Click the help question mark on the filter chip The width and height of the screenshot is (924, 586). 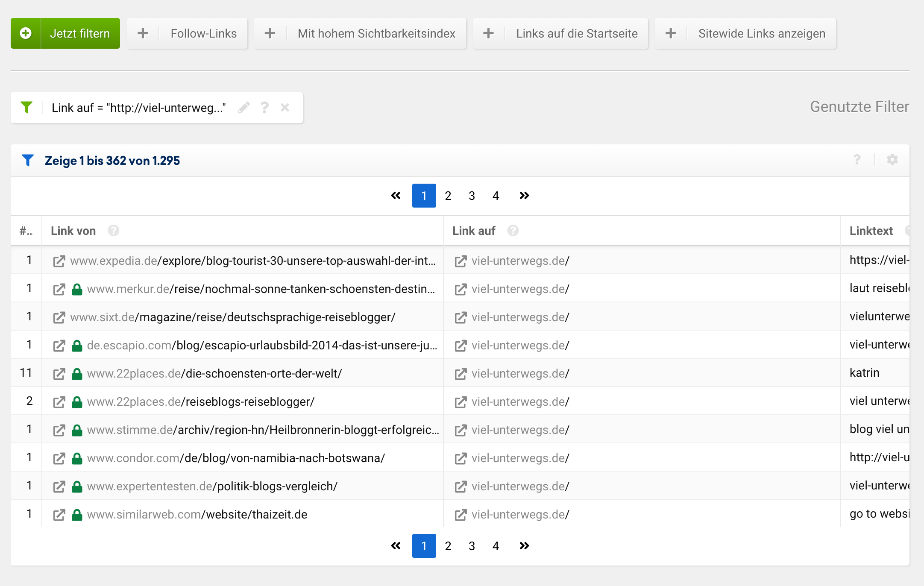264,108
